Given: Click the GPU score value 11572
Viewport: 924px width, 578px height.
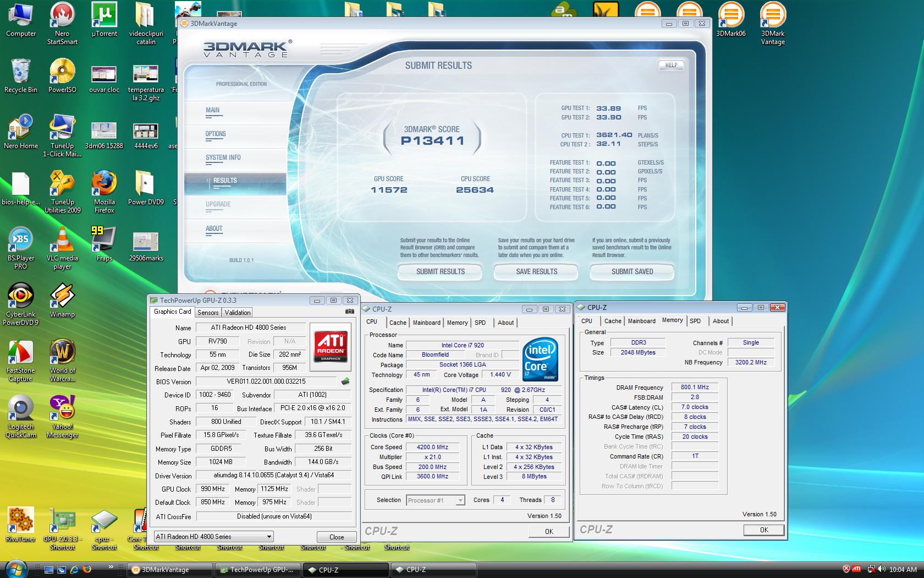Looking at the screenshot, I should pyautogui.click(x=389, y=190).
